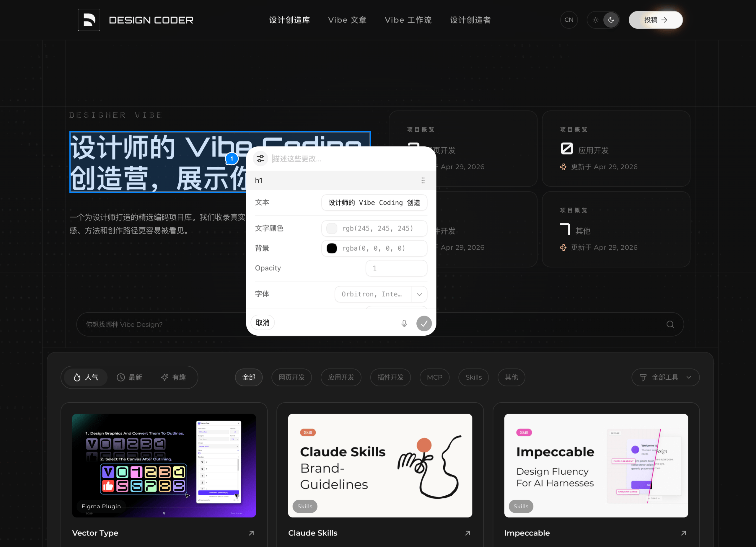Confirm changes with the checkmark button
The height and width of the screenshot is (547, 756).
click(424, 323)
